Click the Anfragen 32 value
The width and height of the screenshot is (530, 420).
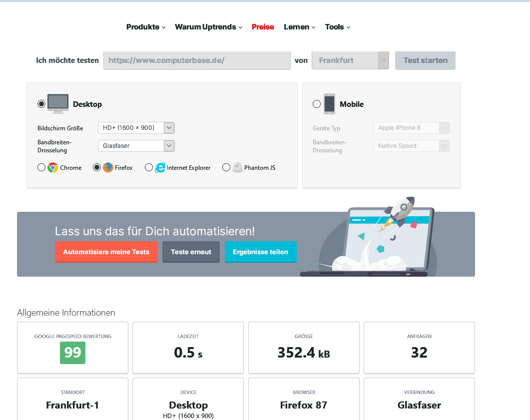pos(419,353)
